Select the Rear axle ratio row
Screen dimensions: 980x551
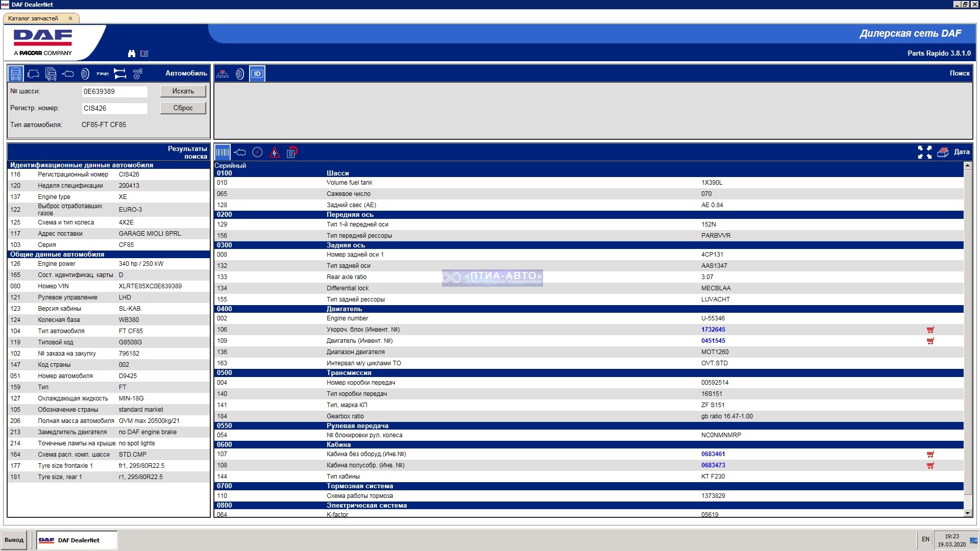[589, 277]
